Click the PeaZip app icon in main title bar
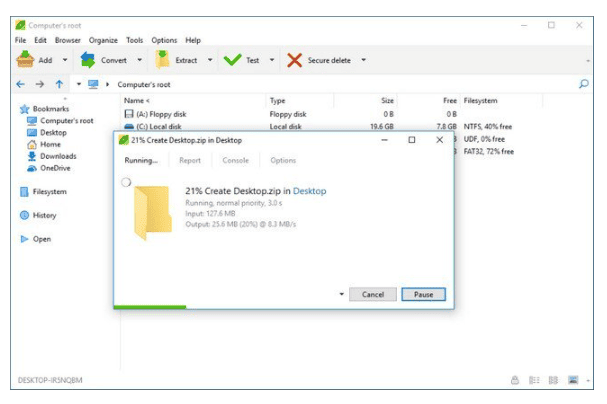This screenshot has width=607, height=404. point(20,25)
